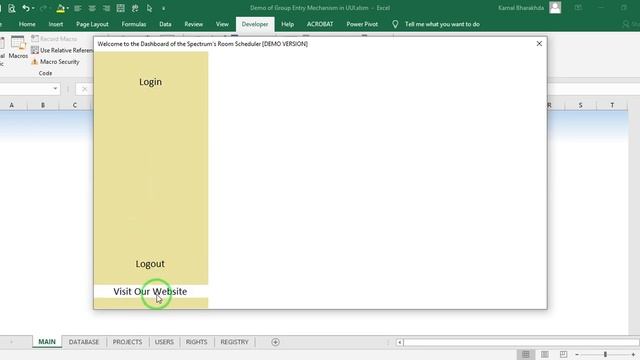Select column C header

click(75, 105)
